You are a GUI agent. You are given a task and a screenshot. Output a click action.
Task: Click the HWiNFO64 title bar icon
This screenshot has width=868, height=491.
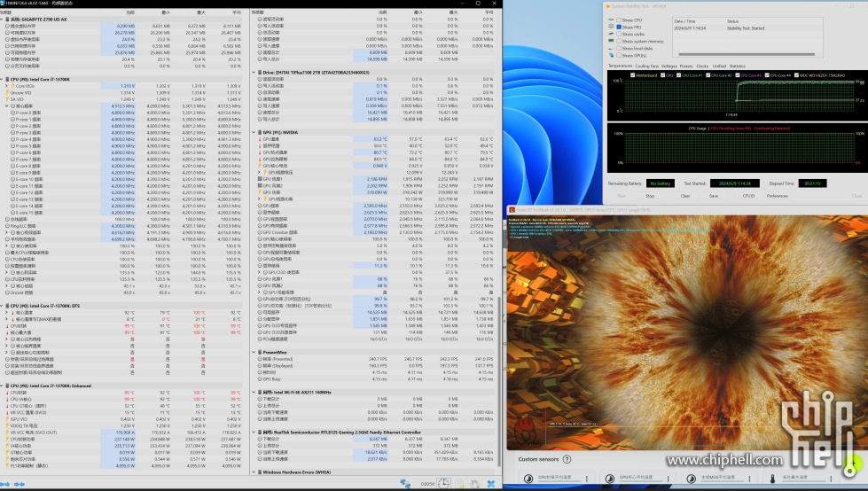tap(3, 4)
